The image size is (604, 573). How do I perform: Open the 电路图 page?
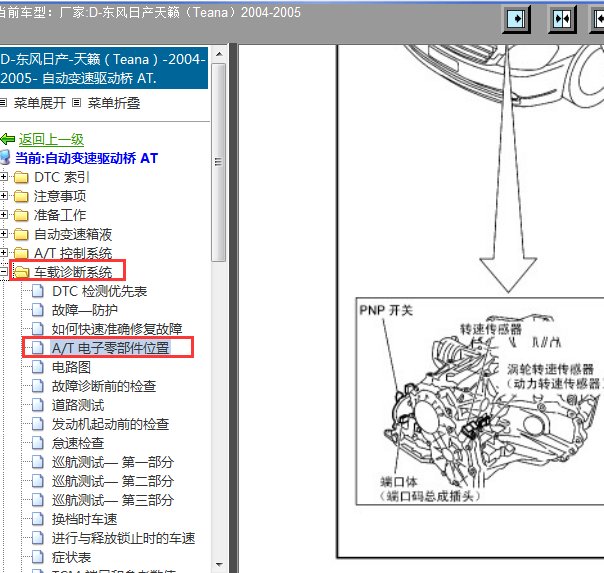(71, 367)
